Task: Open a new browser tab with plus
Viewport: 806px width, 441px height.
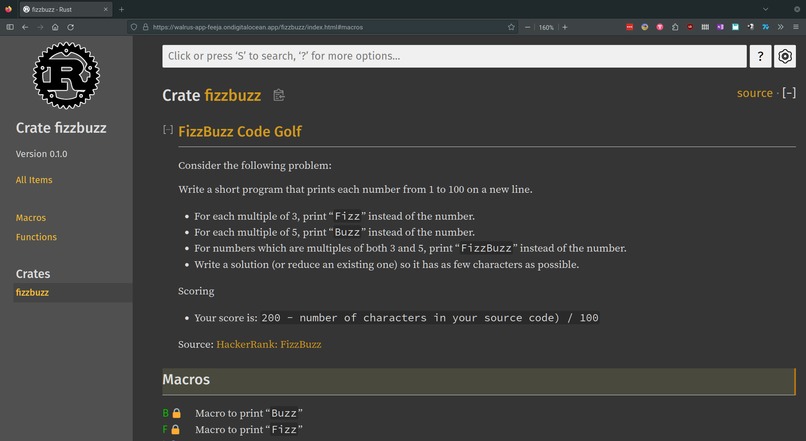Action: (x=121, y=9)
